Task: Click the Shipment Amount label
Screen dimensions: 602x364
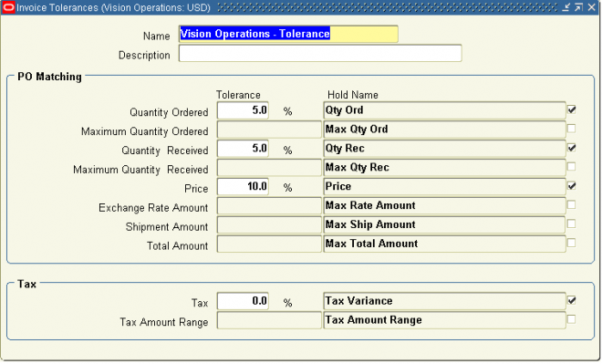Action: (167, 227)
